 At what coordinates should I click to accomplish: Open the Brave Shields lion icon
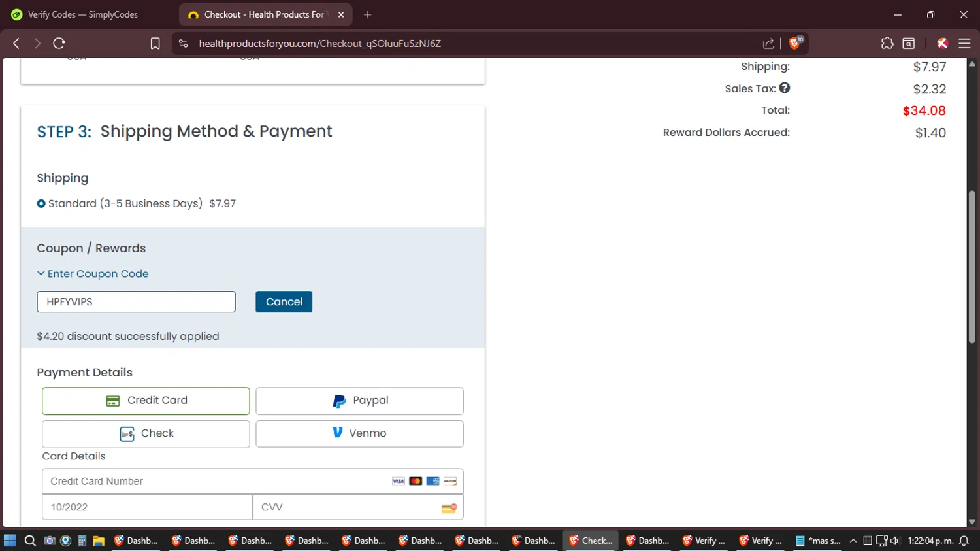pos(795,43)
